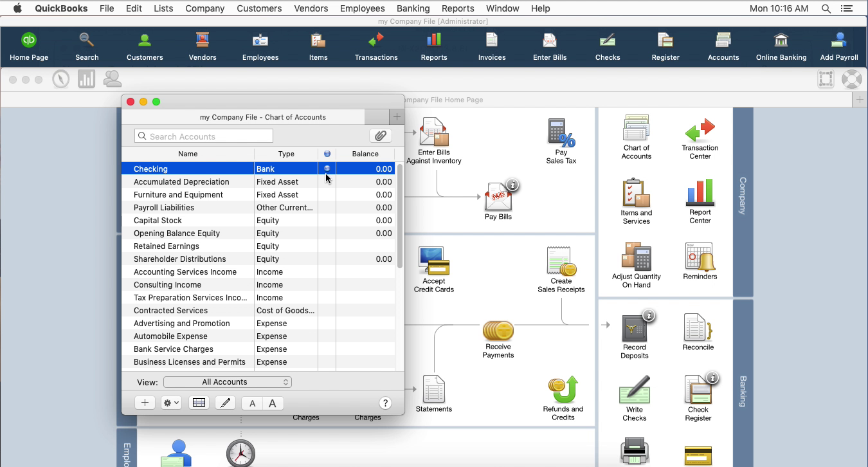This screenshot has height=467, width=868.
Task: Open the Enter Bills toolbar icon
Action: point(550,46)
